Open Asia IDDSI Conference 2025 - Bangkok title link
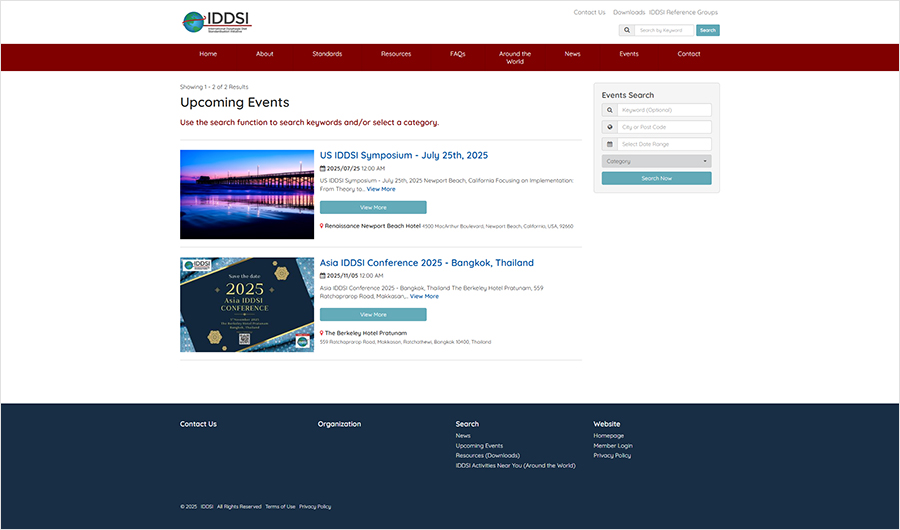The image size is (900, 530). click(426, 263)
